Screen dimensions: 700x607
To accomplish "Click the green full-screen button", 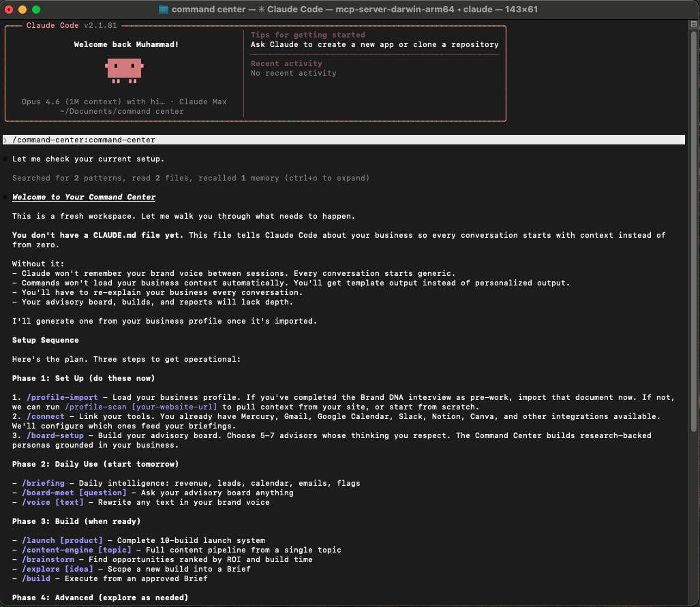I will tap(35, 10).
